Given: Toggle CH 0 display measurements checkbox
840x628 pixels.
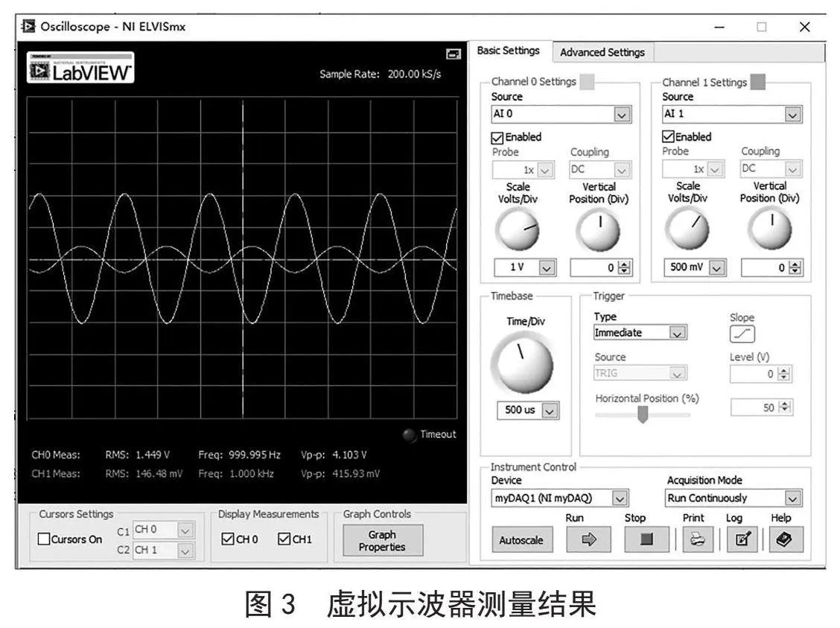Looking at the screenshot, I should [x=228, y=539].
